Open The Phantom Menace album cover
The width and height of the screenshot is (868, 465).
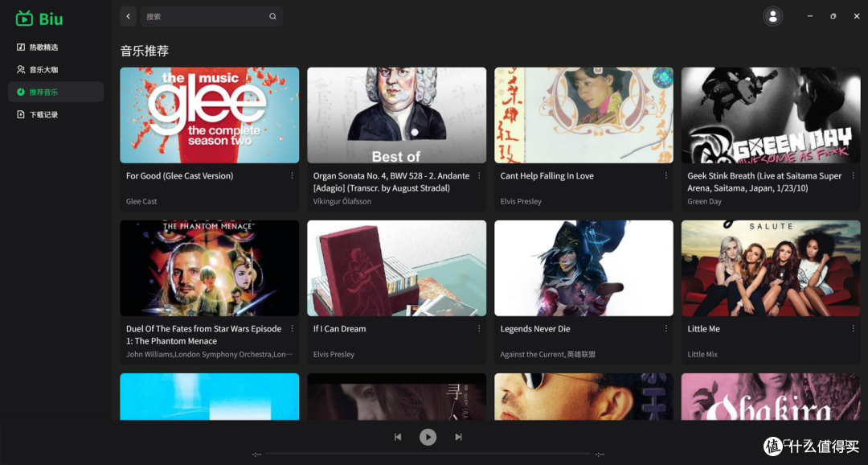click(x=209, y=268)
